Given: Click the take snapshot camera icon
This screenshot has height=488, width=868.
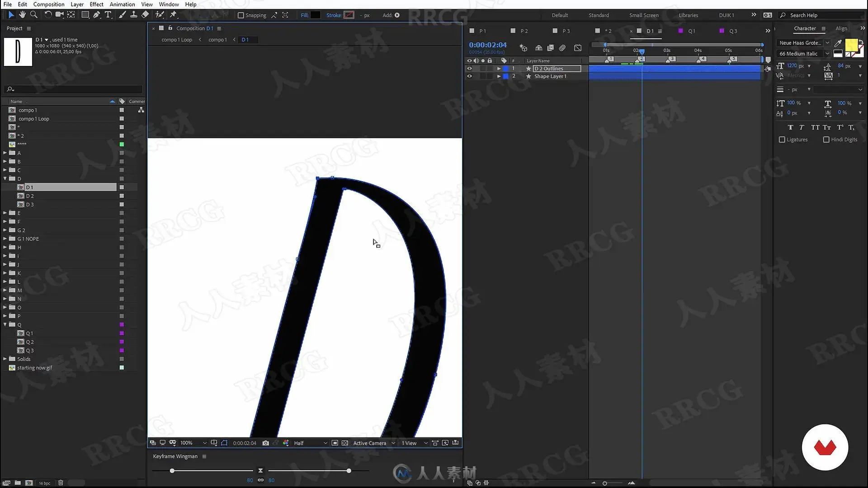Looking at the screenshot, I should (266, 443).
